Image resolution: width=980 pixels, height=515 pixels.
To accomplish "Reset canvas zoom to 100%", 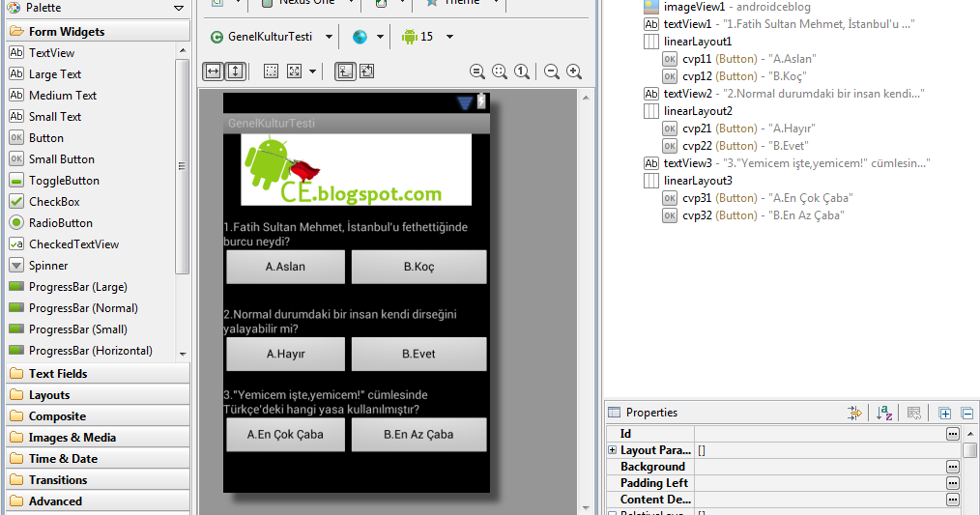I will click(x=522, y=72).
